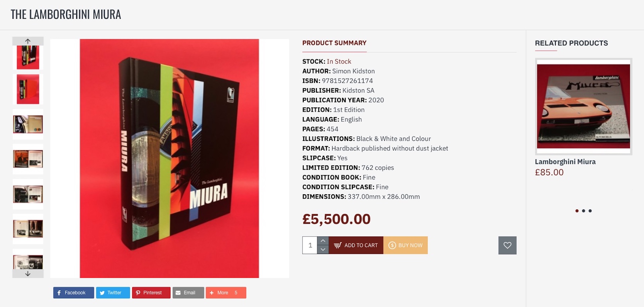The image size is (644, 307).
Task: Share the product via Email
Action: (x=188, y=293)
